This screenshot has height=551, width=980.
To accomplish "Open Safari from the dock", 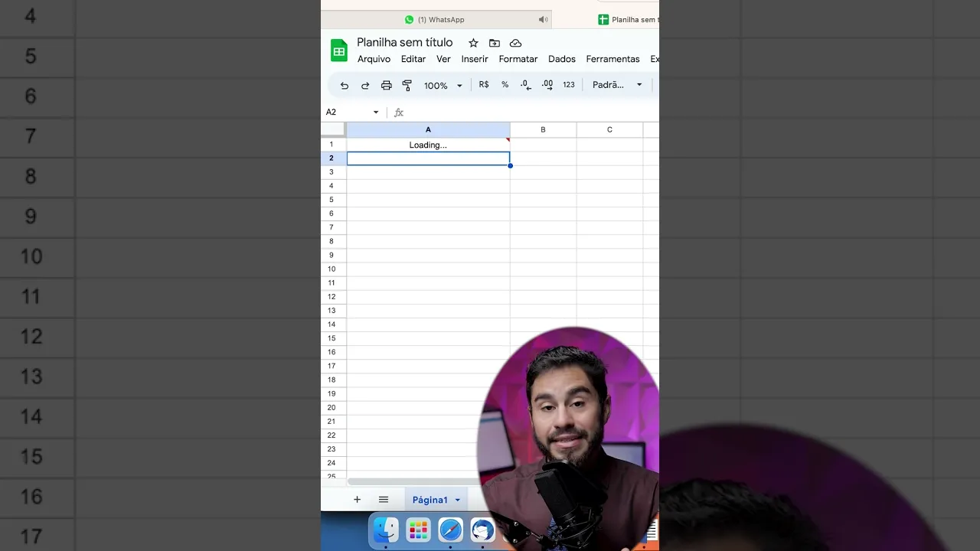I will coord(451,530).
